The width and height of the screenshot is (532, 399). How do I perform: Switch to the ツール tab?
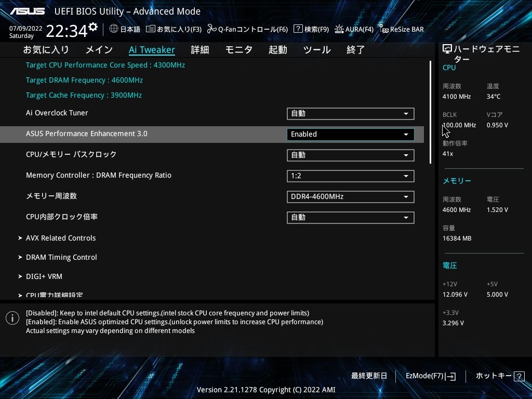[317, 50]
